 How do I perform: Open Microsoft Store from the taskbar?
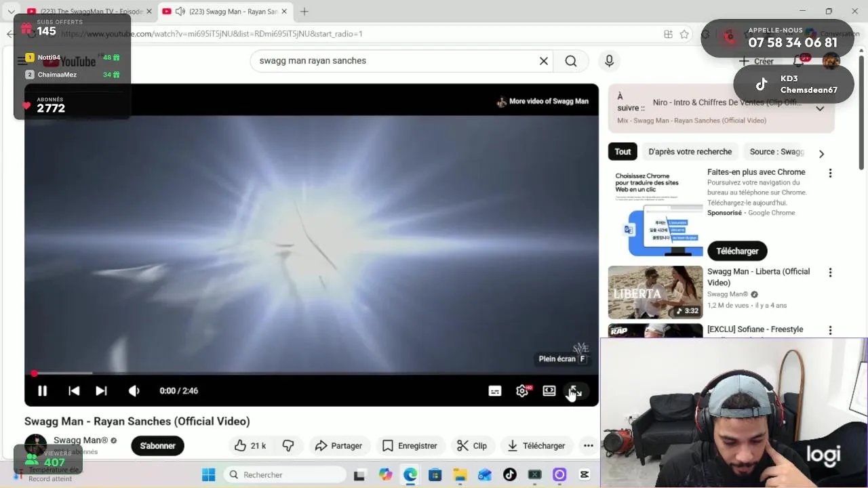(x=435, y=474)
